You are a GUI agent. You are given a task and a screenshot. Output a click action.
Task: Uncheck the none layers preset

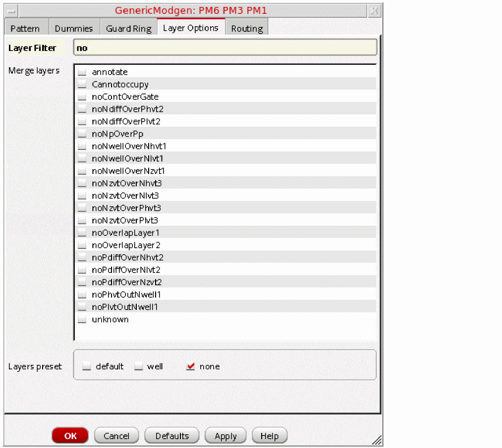tap(191, 366)
